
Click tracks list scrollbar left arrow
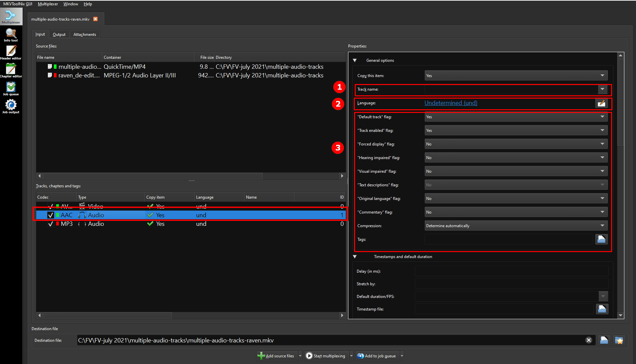click(40, 315)
